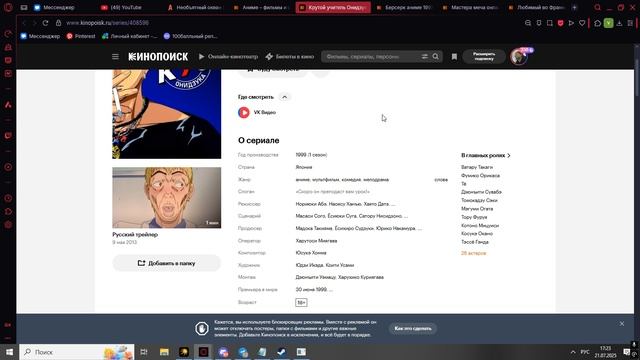Open composer link 'Юсукэ Хонма'
This screenshot has height=360, width=640.
[311, 253]
